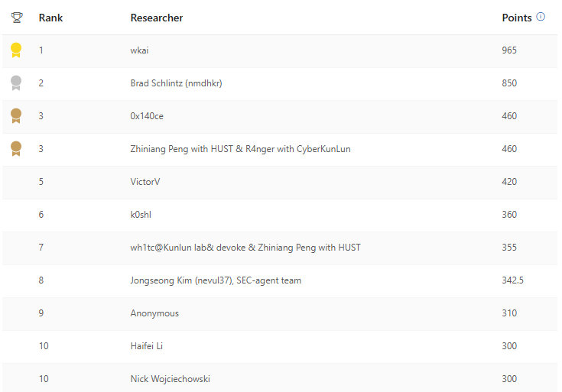562x392 pixels.
Task: Click the gold medal icon for wkai
Action: 16,50
